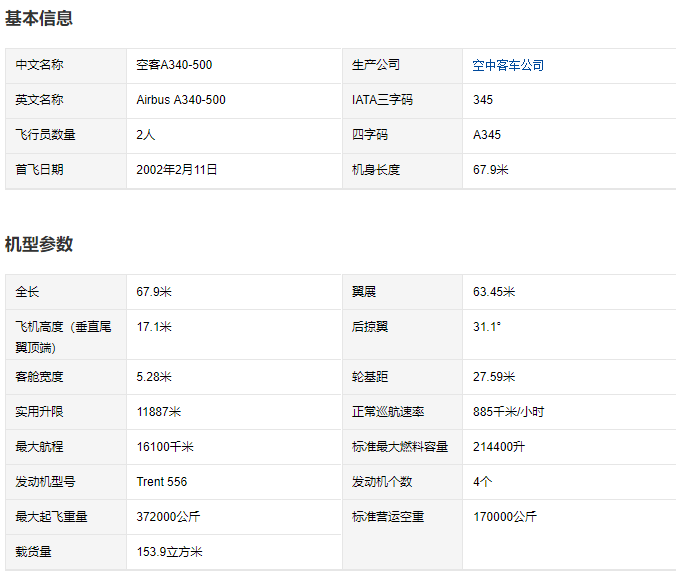Screen dimensions: 676x572
Task: Click the wingspan value 63.45米
Action: (x=494, y=291)
